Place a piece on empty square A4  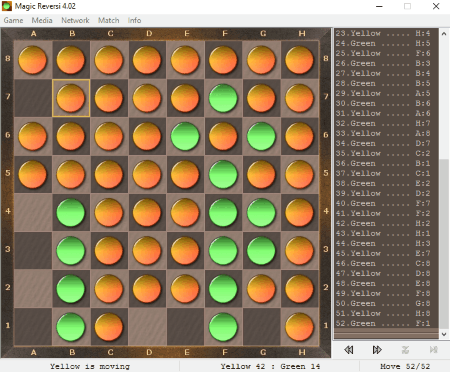(33, 212)
